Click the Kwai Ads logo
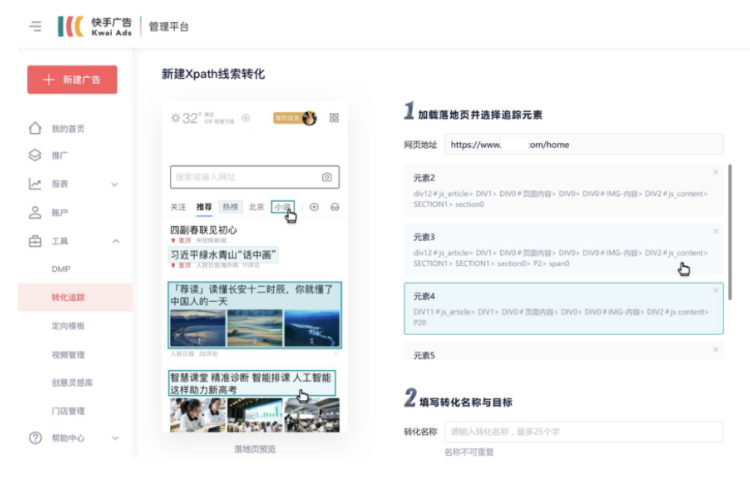The height and width of the screenshot is (481, 750). click(94, 26)
